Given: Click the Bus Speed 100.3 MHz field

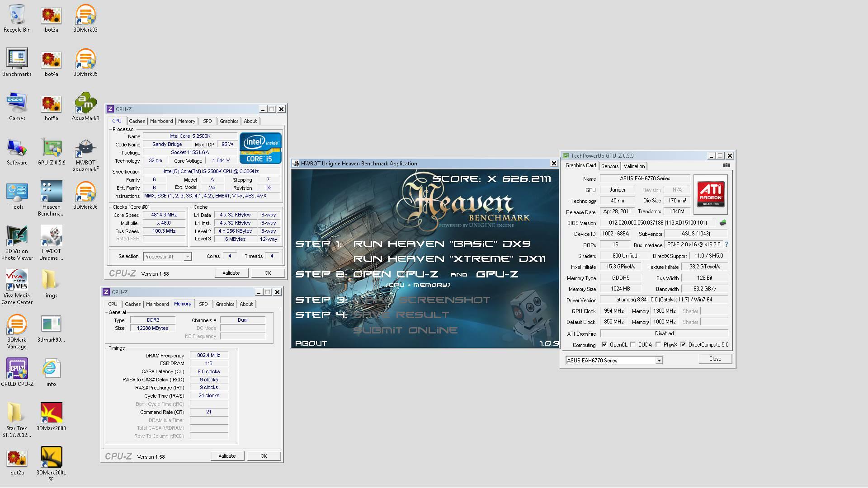Looking at the screenshot, I should 164,231.
